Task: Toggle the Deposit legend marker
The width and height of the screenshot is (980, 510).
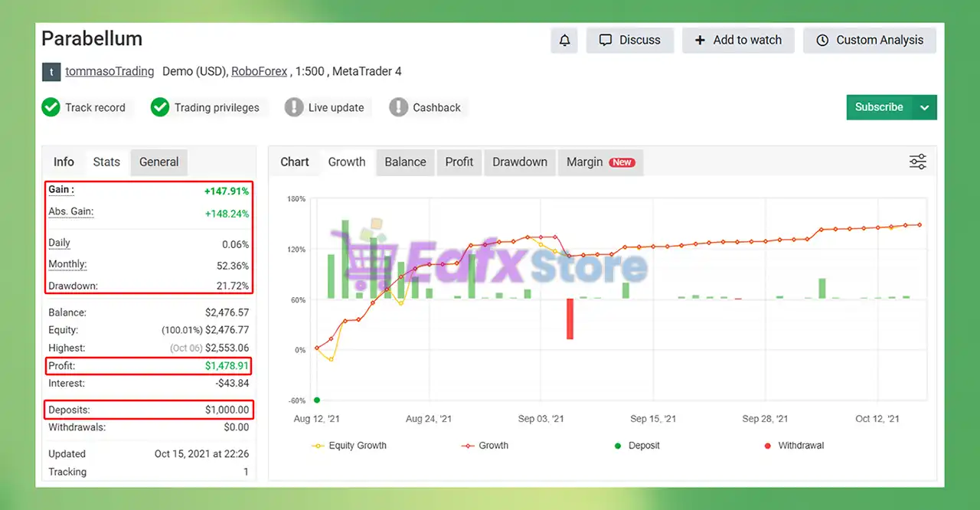Action: (618, 446)
